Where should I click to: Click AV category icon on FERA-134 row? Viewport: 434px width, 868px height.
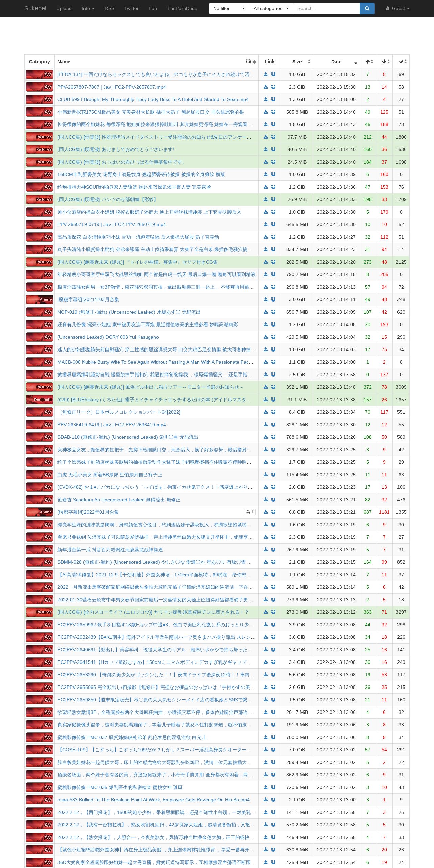pos(40,74)
